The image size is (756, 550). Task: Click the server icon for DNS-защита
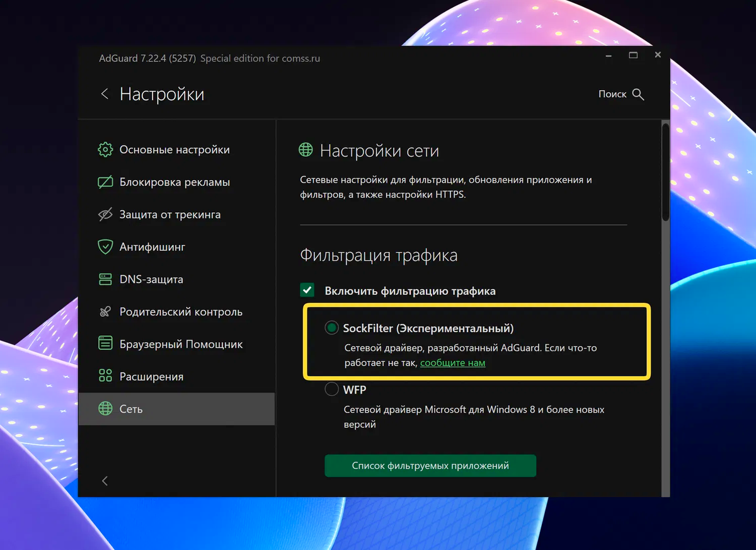[x=105, y=279]
